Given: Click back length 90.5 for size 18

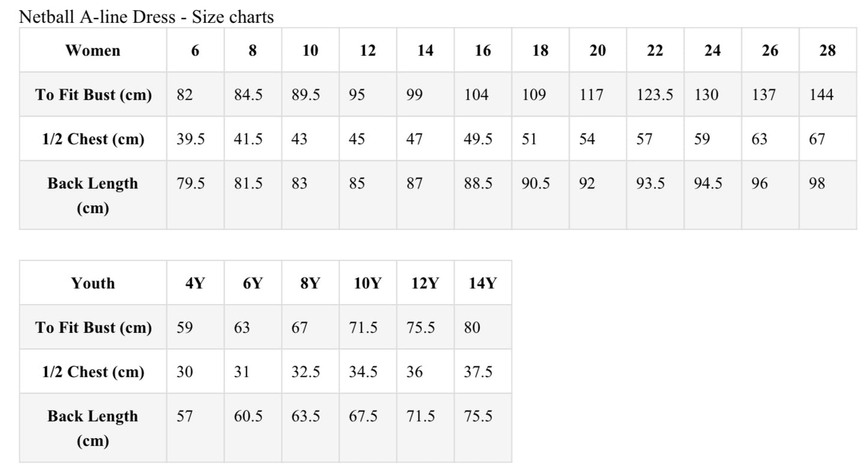Looking at the screenshot, I should [536, 183].
